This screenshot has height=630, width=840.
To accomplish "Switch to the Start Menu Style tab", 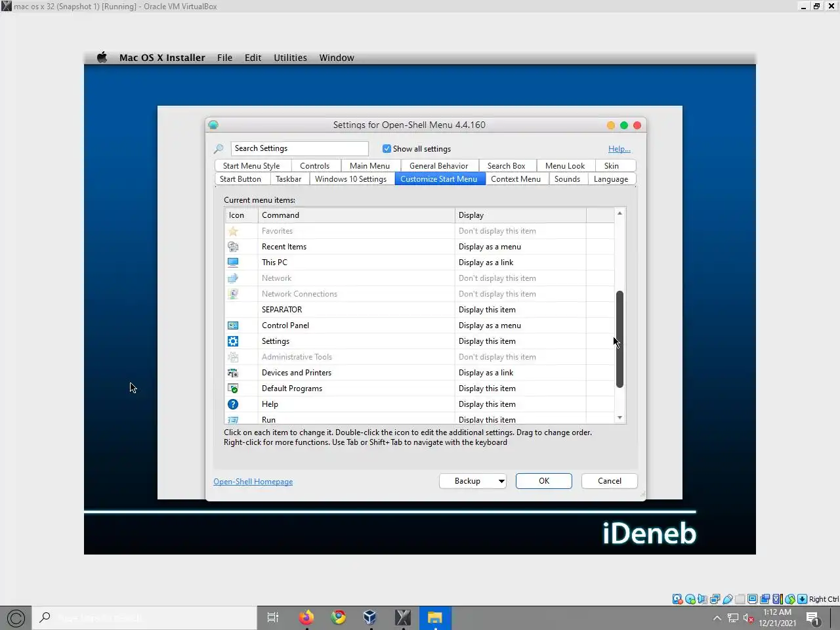I will pos(251,166).
